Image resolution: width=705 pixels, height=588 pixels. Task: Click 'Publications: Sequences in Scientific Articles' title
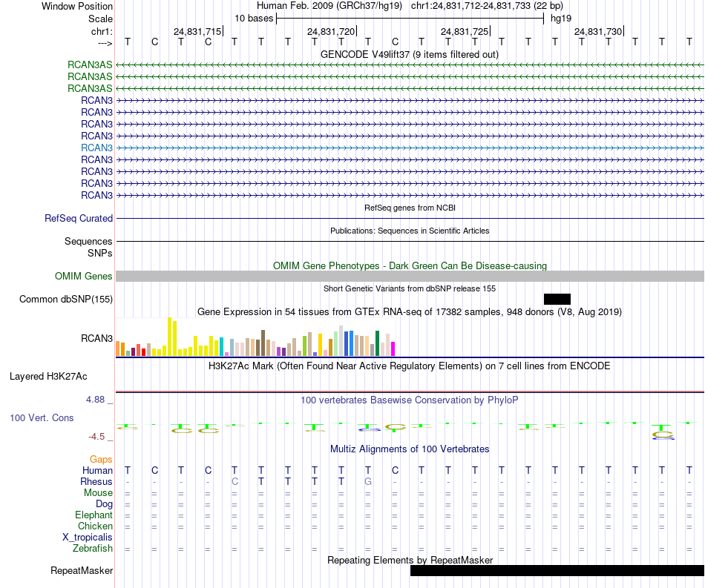tap(410, 231)
